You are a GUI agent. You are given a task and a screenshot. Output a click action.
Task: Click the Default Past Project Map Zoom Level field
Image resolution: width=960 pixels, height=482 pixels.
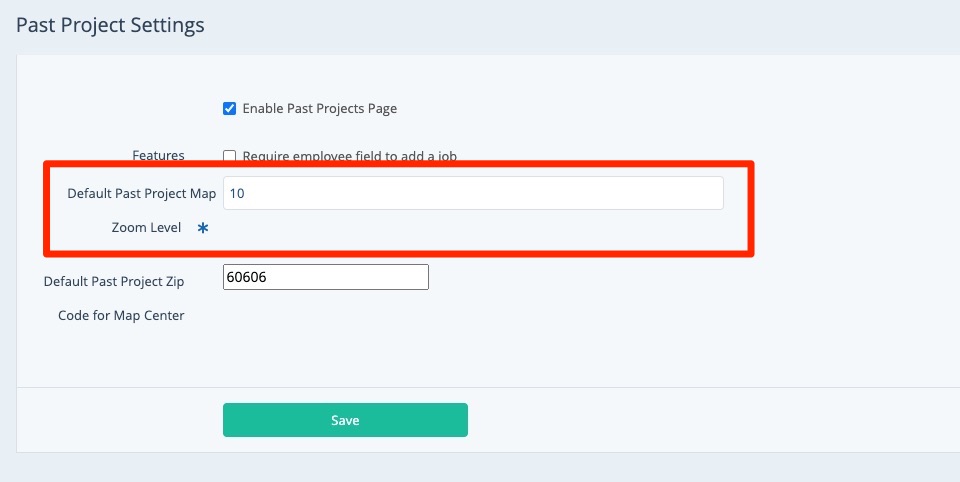472,193
